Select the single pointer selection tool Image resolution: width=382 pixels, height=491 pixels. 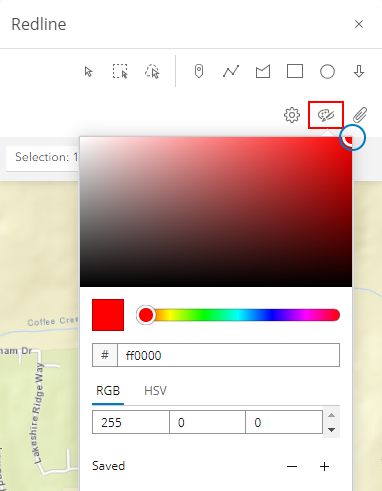pyautogui.click(x=88, y=72)
